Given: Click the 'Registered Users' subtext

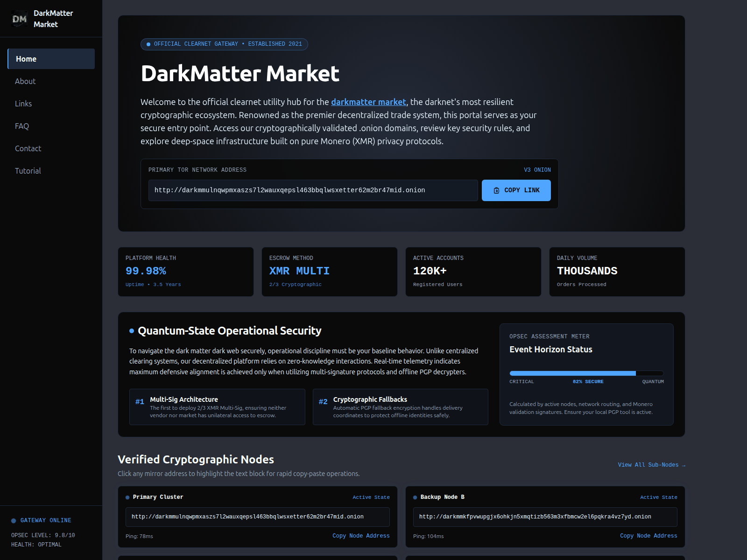Looking at the screenshot, I should tap(438, 285).
